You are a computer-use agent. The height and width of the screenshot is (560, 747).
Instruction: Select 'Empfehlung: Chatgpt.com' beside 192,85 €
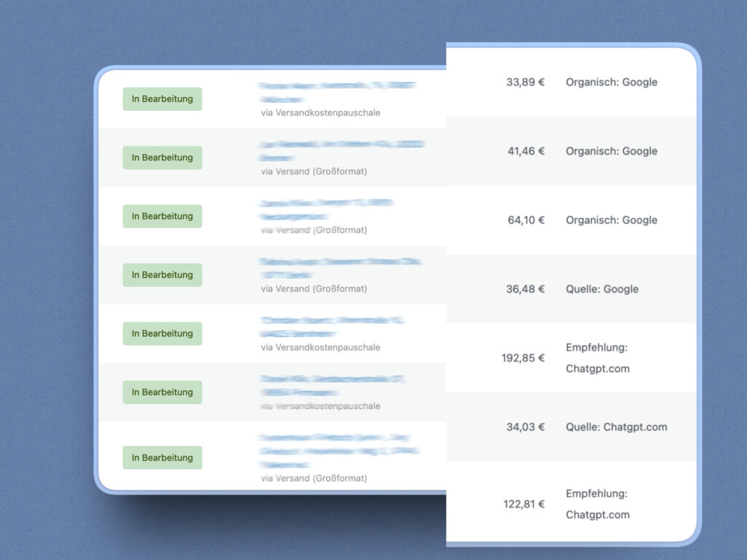coord(597,358)
